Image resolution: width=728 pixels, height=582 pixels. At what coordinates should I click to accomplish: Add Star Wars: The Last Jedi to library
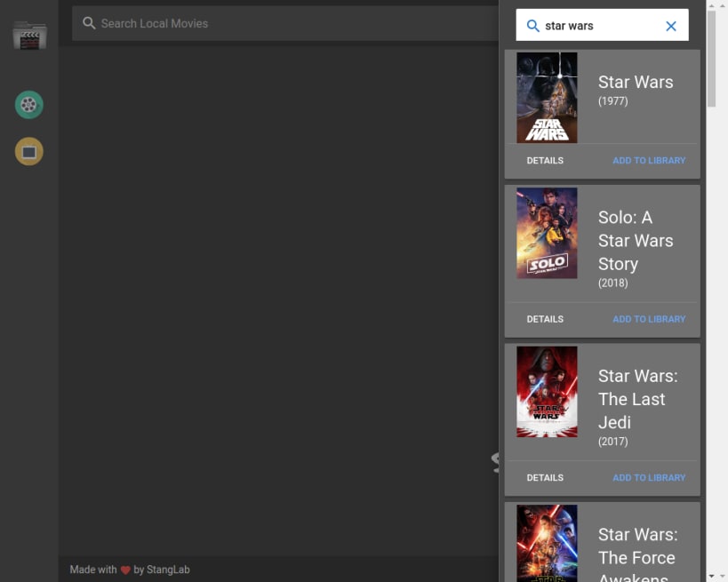[x=649, y=478]
